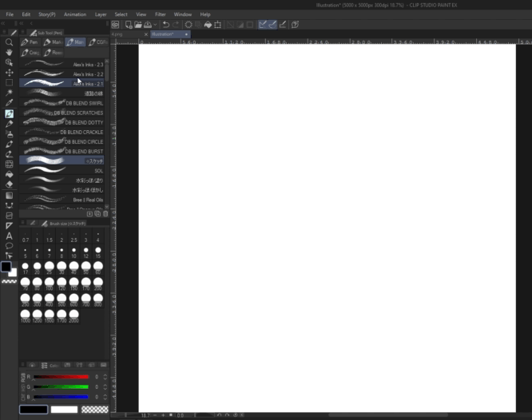Select brush DB BLEND SWIRL
532x420 pixels.
click(62, 103)
